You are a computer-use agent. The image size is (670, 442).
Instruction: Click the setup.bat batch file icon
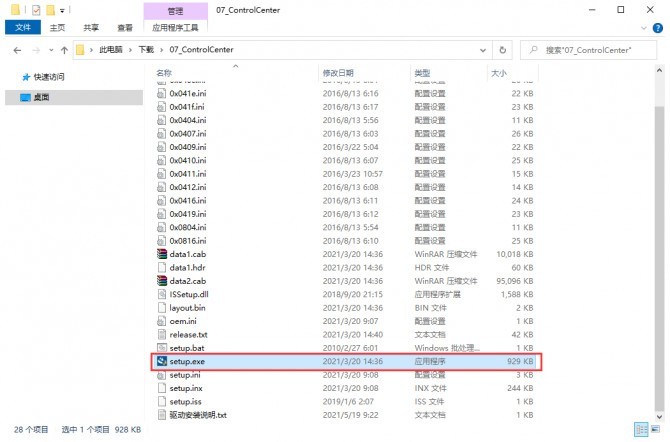[x=162, y=348]
